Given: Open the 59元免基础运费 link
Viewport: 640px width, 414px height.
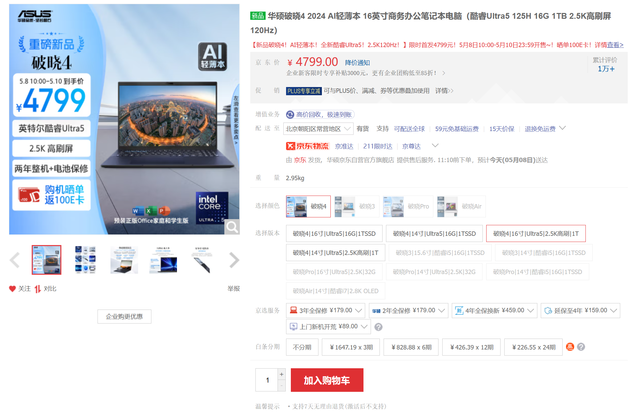Looking at the screenshot, I should 457,129.
